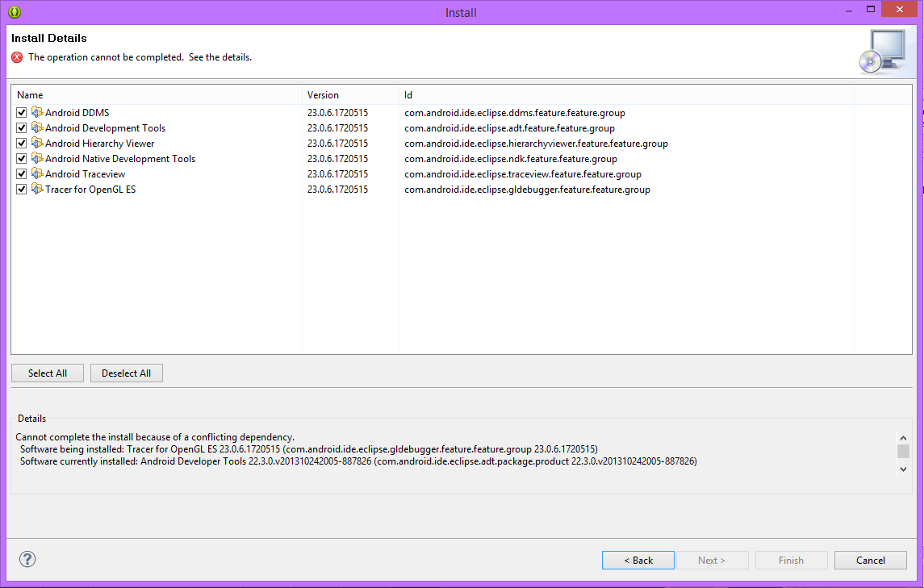
Task: Click the feature icon beside Tracer for OpenGL ES
Action: [x=37, y=189]
